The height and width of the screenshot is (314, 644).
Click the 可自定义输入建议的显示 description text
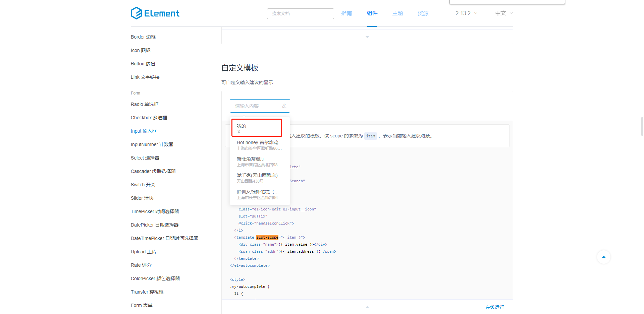tap(247, 82)
